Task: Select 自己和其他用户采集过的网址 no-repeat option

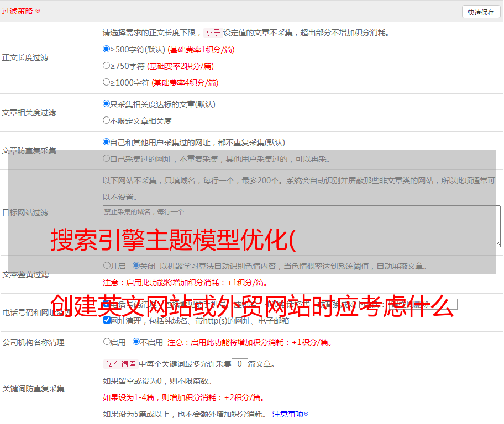Action: [x=107, y=142]
